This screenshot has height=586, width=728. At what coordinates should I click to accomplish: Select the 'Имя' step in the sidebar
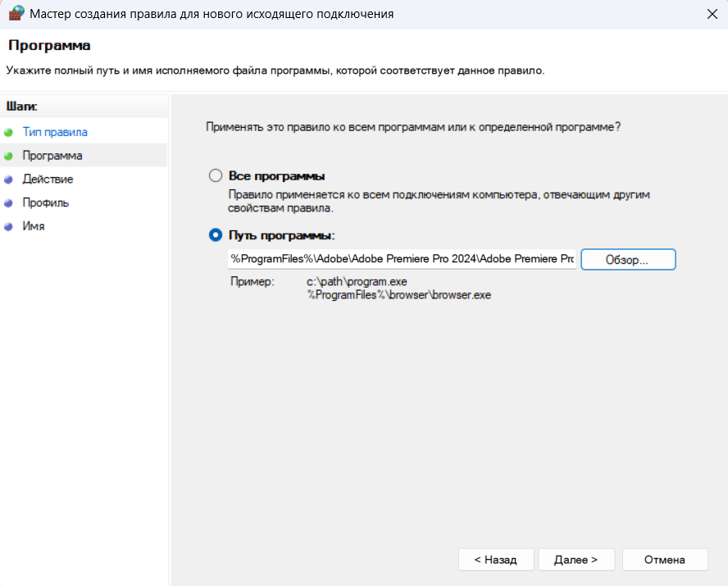click(x=34, y=226)
